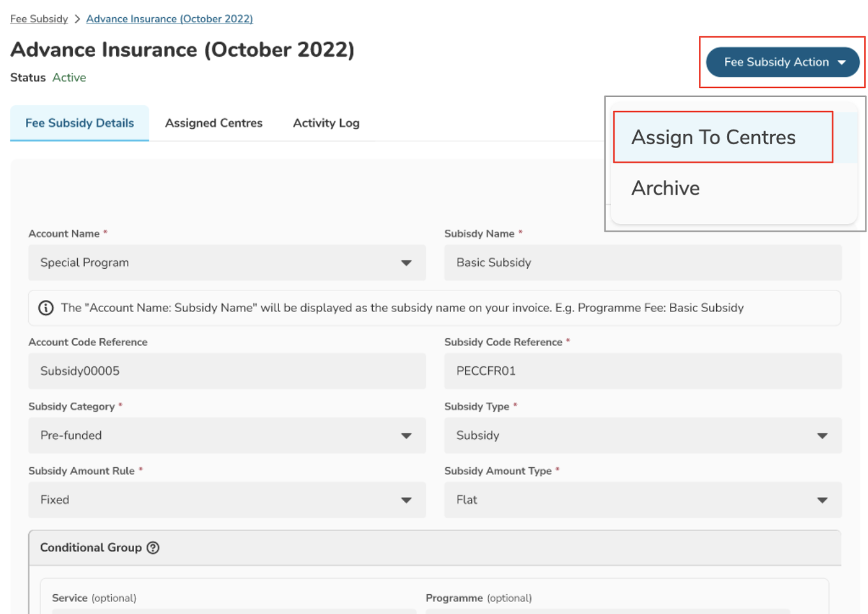Screen dimensions: 868x614
Task: Expand the Subsidy Type dropdown
Action: [x=643, y=435]
